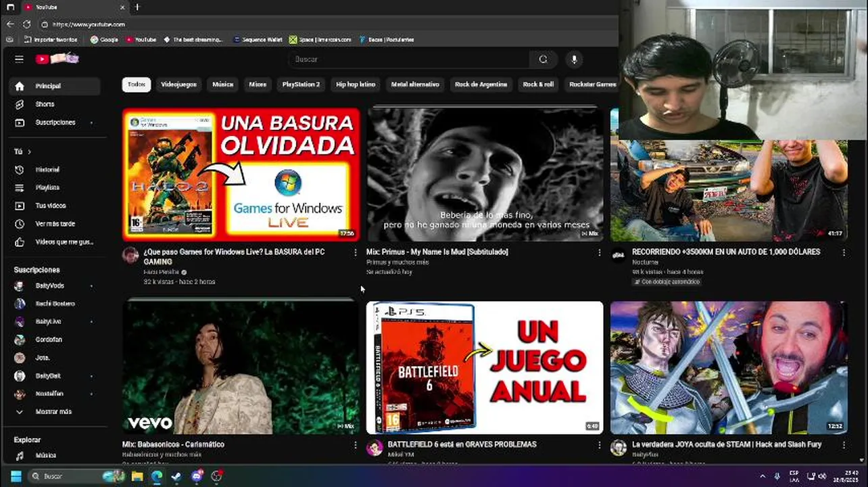Open Historial in the sidebar
Image resolution: width=868 pixels, height=487 pixels.
click(54, 170)
